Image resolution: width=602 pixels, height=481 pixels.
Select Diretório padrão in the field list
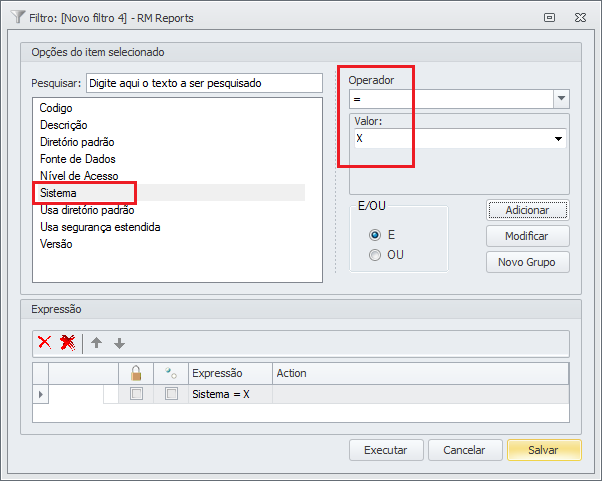pyautogui.click(x=77, y=142)
